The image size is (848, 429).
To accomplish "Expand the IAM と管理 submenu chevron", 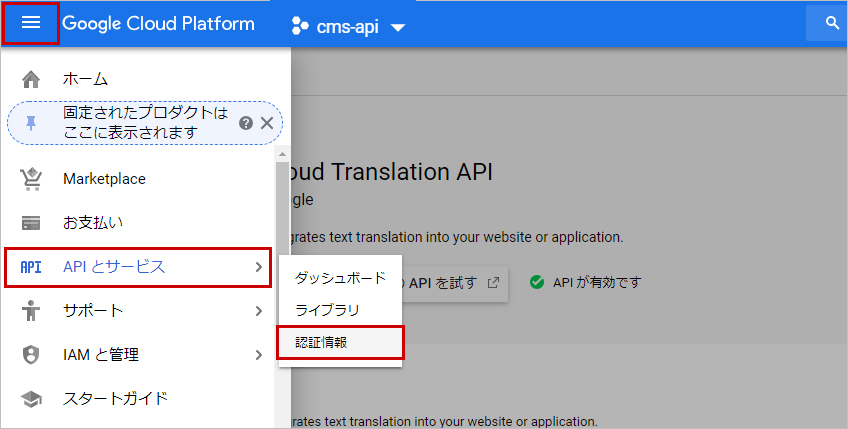I will (259, 355).
